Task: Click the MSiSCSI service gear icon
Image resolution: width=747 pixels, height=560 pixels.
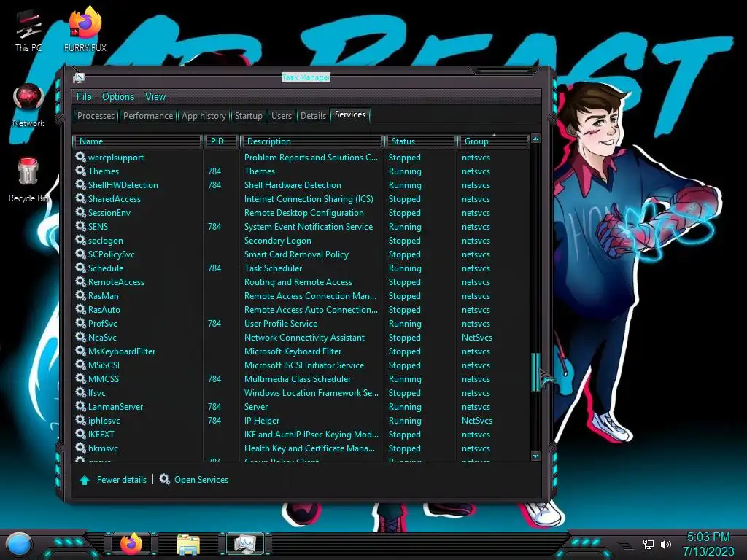Action: coord(80,365)
